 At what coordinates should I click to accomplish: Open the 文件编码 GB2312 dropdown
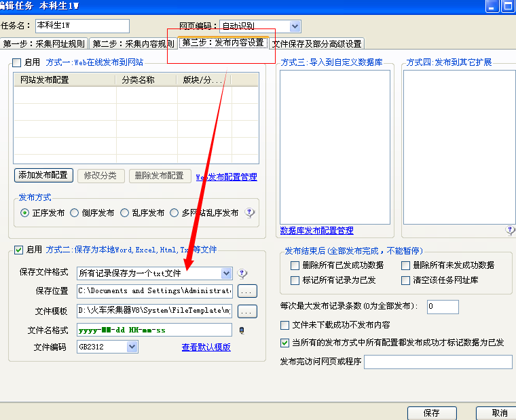click(x=132, y=347)
